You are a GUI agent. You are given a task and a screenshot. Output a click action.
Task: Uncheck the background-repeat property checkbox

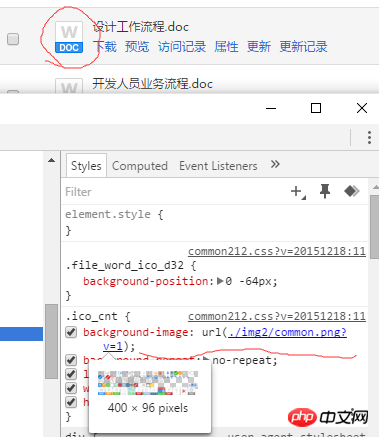click(x=71, y=360)
